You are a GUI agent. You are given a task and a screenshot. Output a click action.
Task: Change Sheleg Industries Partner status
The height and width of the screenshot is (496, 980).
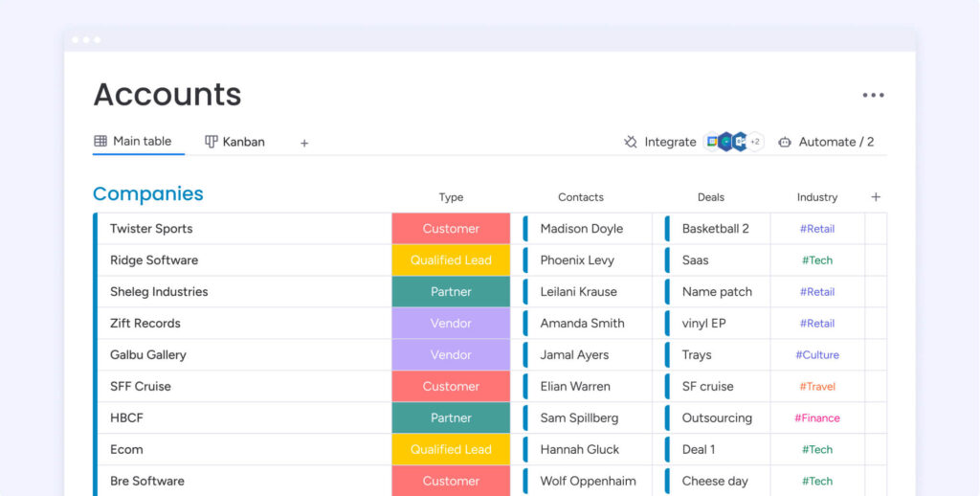tap(451, 291)
